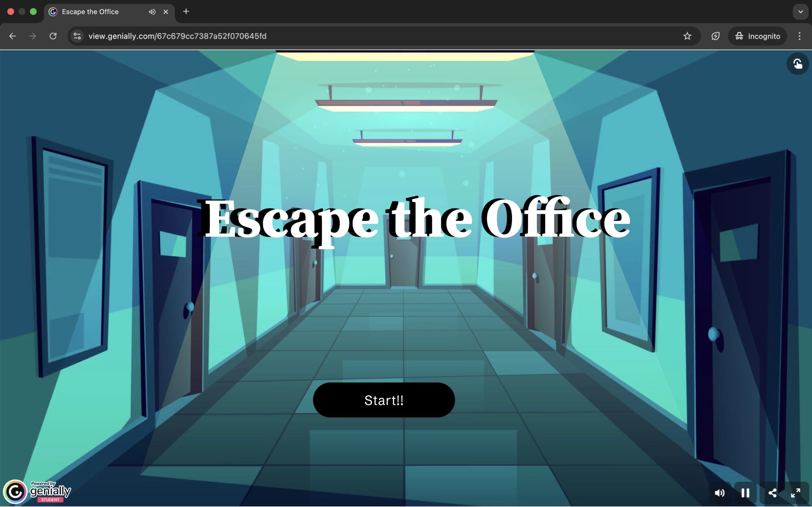Open the Incognito profile indicator
Screen dimensions: 812x507
point(757,36)
